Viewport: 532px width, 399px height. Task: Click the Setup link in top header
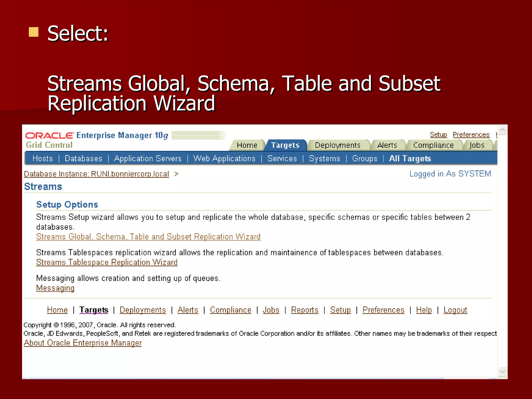click(x=438, y=135)
